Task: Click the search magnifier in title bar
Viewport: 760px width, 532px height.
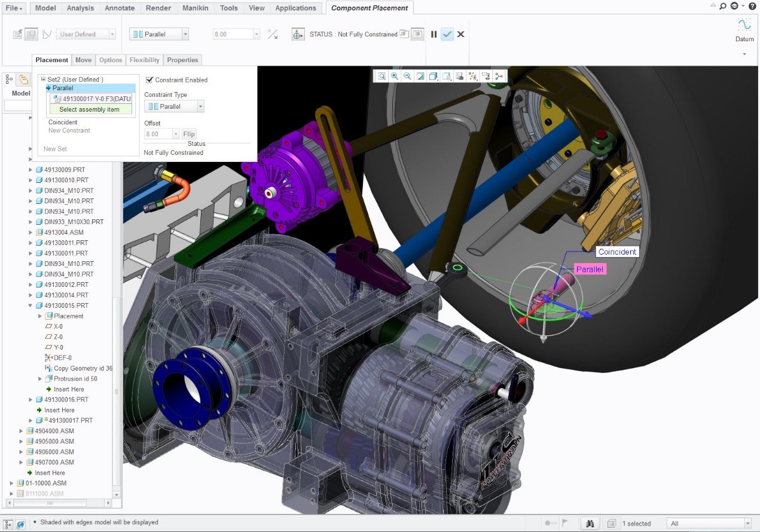Action: tap(723, 6)
